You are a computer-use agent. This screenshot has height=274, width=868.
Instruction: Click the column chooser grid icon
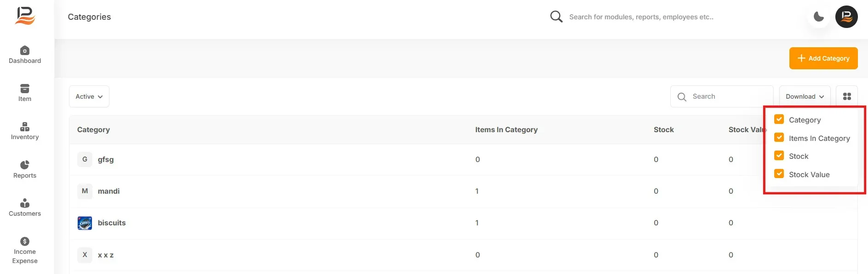pyautogui.click(x=847, y=96)
